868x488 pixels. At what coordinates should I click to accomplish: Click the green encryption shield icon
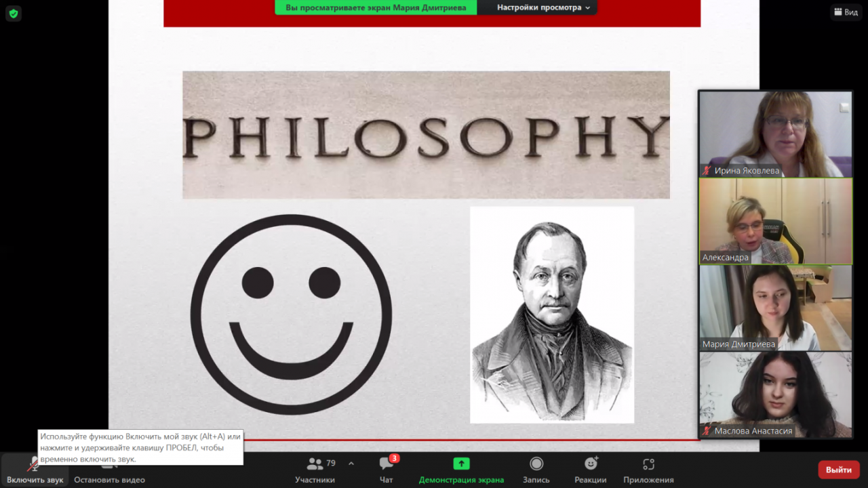[x=14, y=13]
